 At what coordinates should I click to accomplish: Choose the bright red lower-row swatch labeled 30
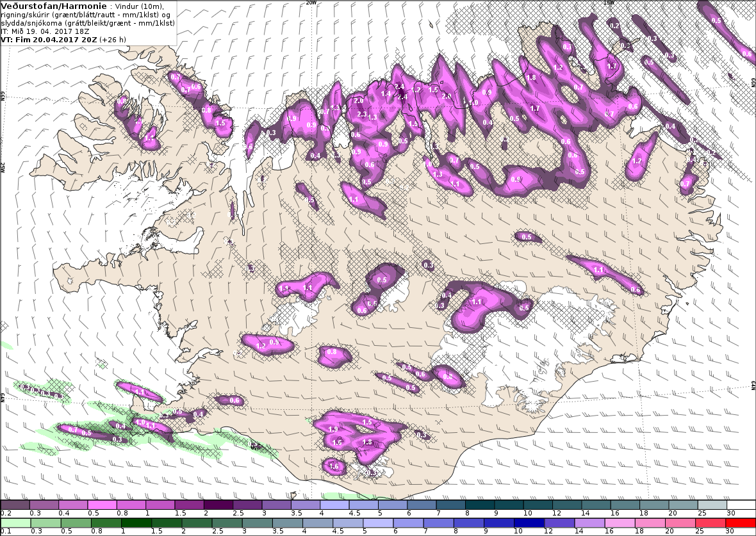coord(739,523)
